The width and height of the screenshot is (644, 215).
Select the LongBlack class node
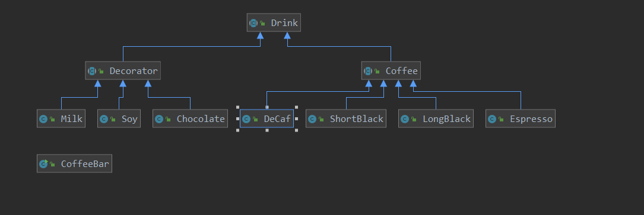(436, 119)
